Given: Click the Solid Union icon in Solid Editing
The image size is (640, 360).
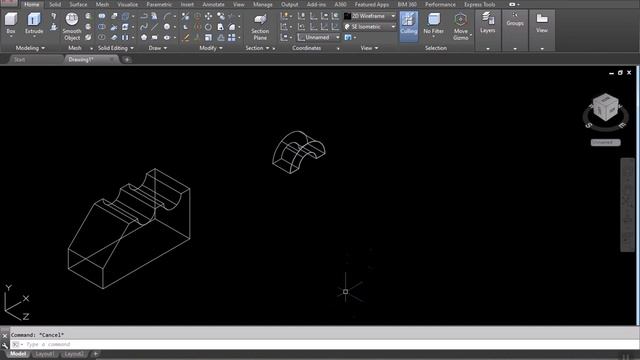Looking at the screenshot, I should [102, 16].
